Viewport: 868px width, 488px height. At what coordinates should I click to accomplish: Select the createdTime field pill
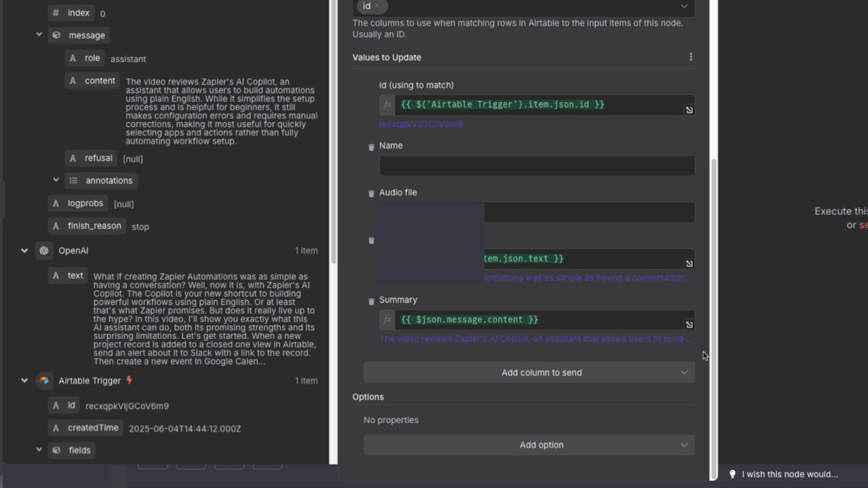coord(85,428)
